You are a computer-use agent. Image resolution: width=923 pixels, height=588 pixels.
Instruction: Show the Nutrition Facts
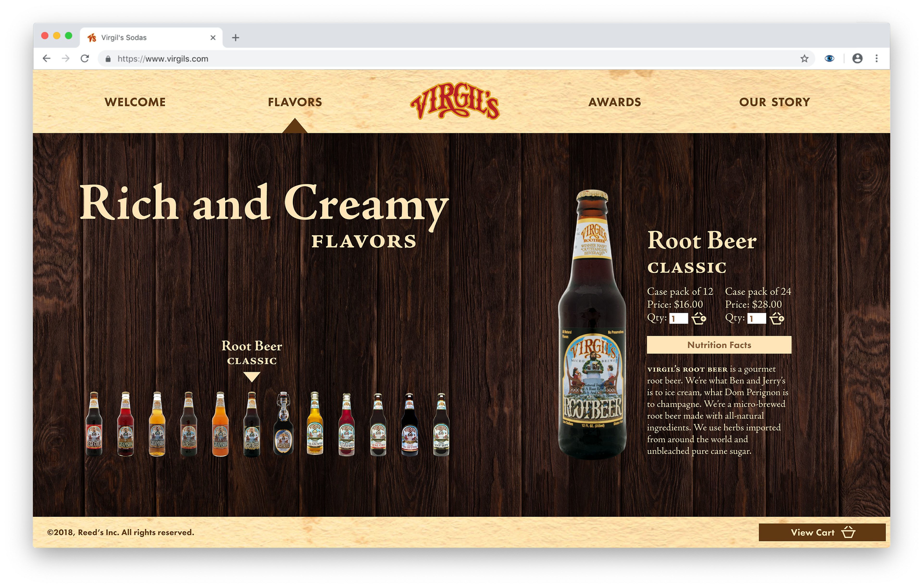point(719,345)
